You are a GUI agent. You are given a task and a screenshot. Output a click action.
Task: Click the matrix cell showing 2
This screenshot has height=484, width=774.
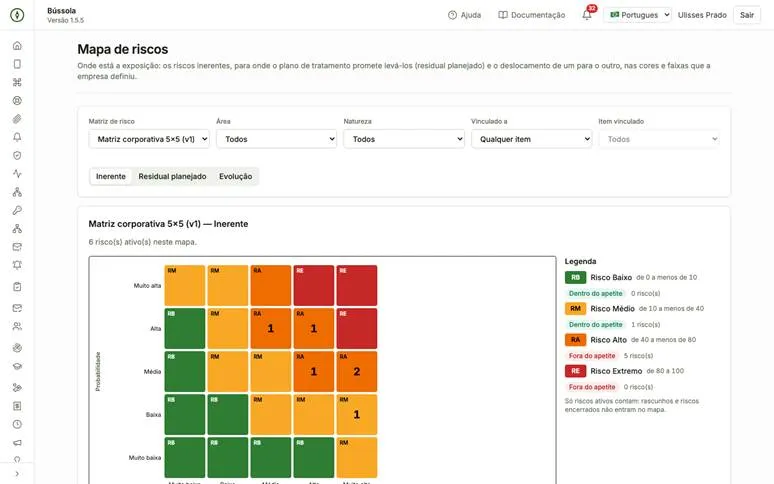click(x=356, y=372)
